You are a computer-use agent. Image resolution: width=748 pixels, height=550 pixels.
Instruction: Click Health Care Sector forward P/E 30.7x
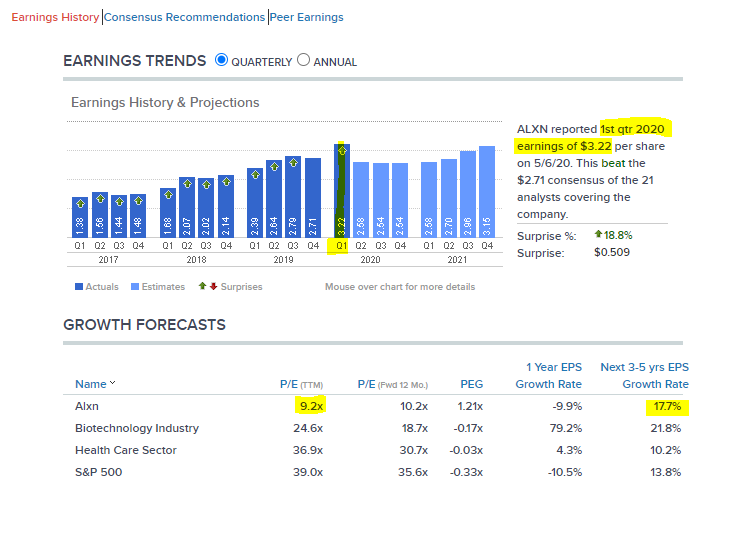[x=414, y=450]
